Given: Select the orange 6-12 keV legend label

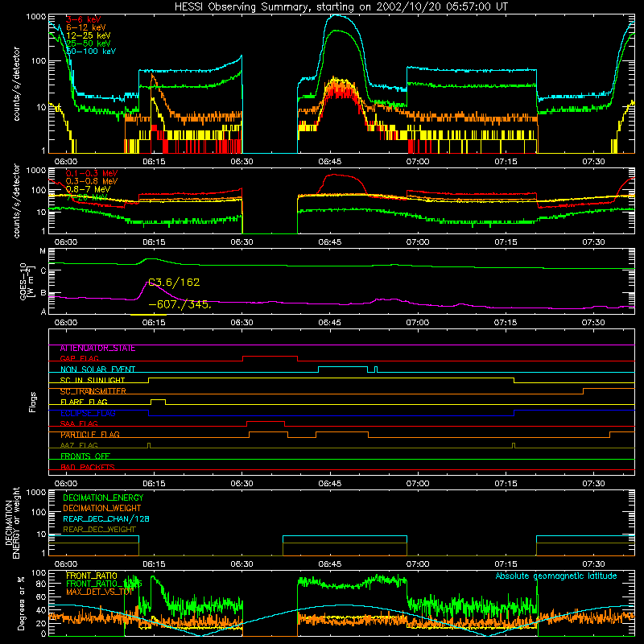Looking at the screenshot, I should tap(86, 27).
